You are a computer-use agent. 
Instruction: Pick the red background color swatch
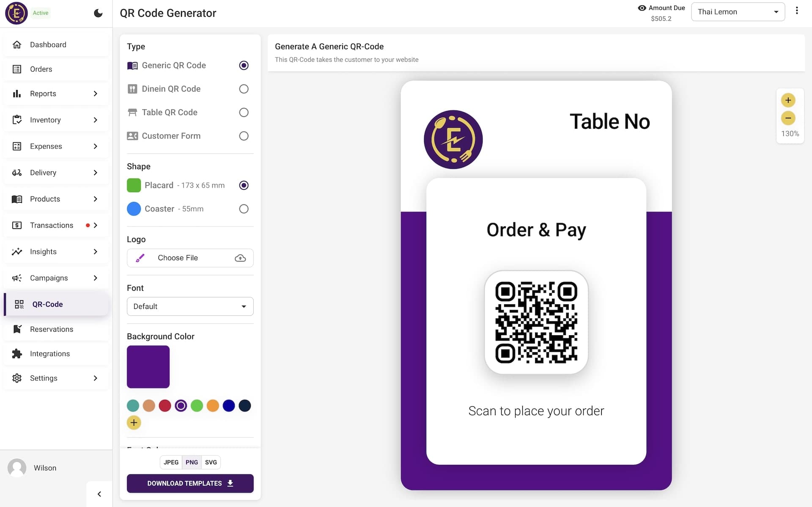pos(165,406)
